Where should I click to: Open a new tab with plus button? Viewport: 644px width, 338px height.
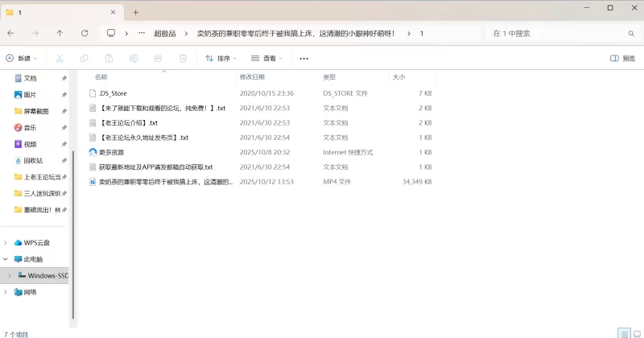coord(136,12)
